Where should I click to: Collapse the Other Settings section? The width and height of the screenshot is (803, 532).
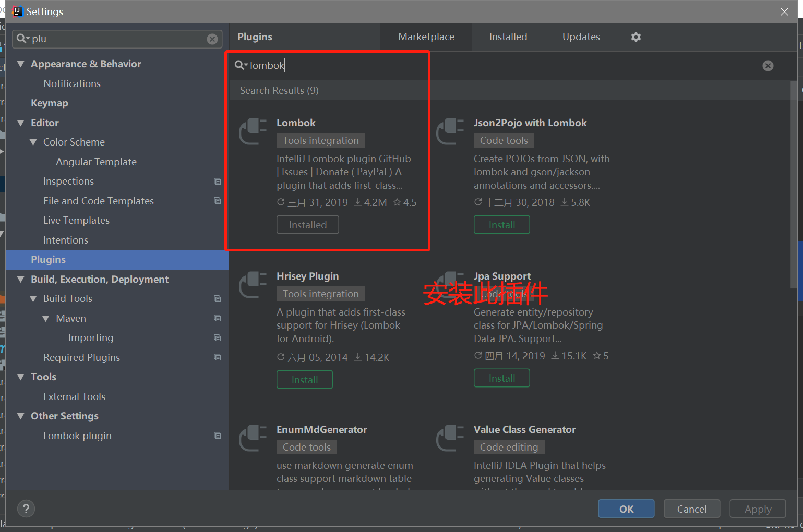pyautogui.click(x=21, y=416)
